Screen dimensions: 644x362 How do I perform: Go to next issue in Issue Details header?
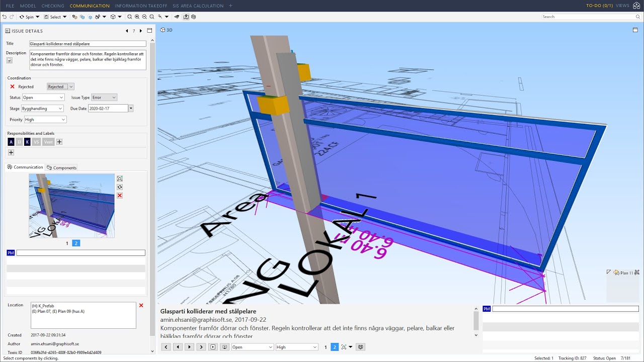click(141, 31)
